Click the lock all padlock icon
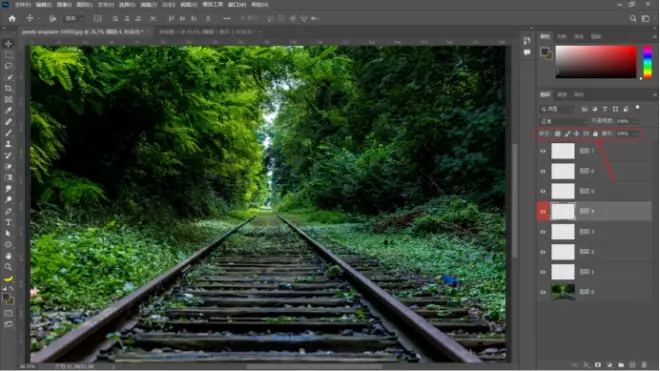 point(595,133)
